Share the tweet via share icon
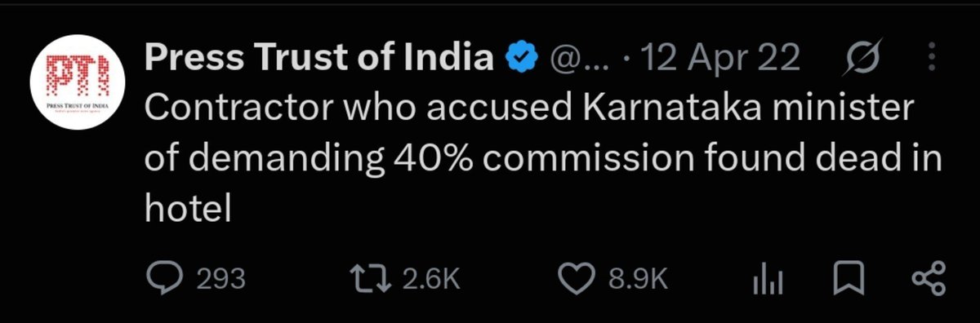 click(928, 279)
